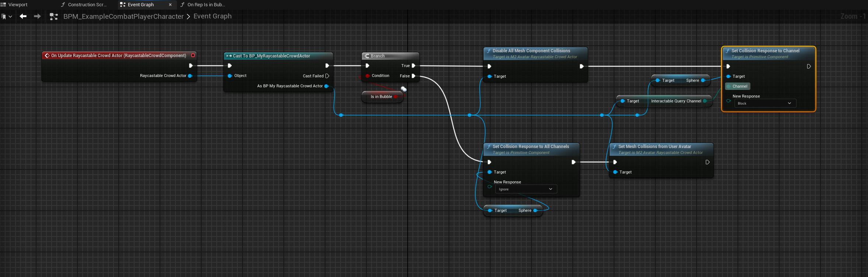Click the bookmarks icon in graph toolbar

click(x=4, y=17)
